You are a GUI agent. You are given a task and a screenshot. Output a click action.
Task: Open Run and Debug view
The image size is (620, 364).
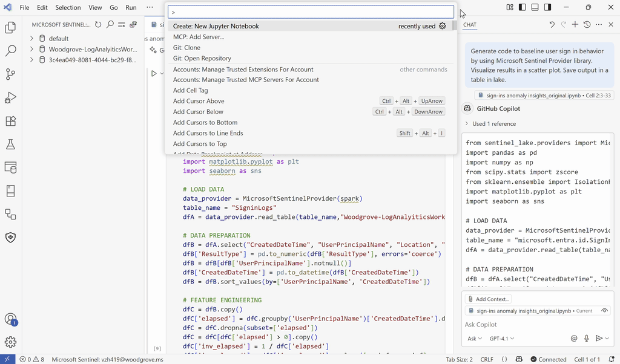coord(11,97)
